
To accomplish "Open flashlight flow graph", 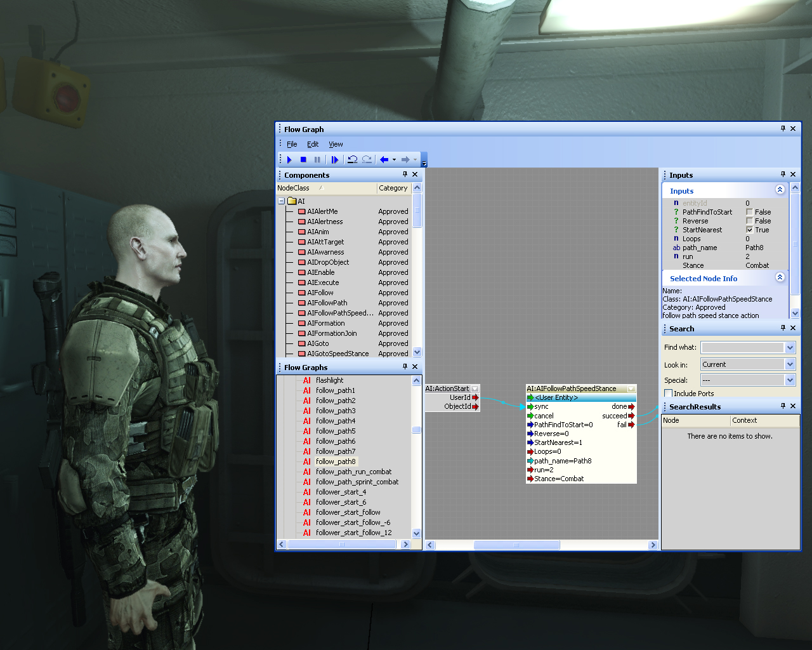I will click(329, 380).
